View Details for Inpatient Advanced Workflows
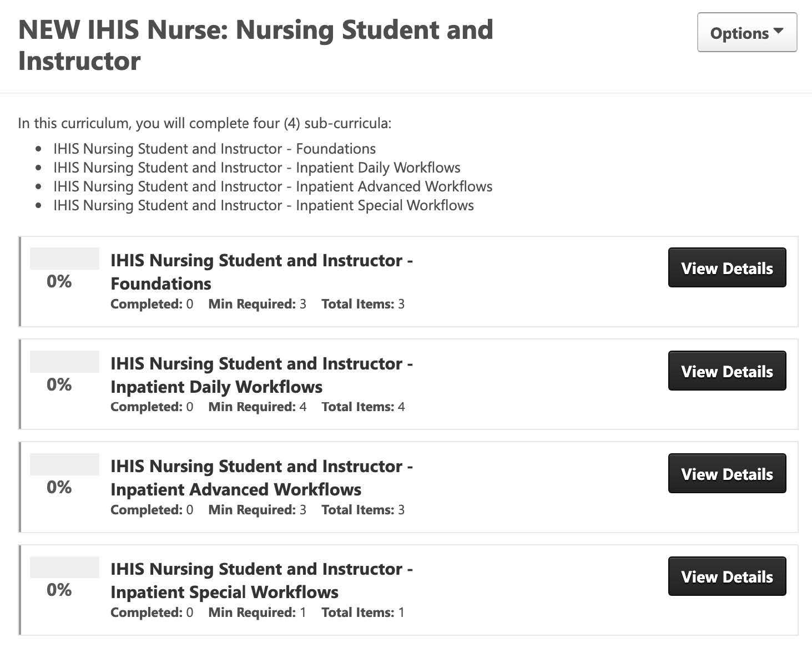Screen dimensions: 812x648 coord(727,474)
